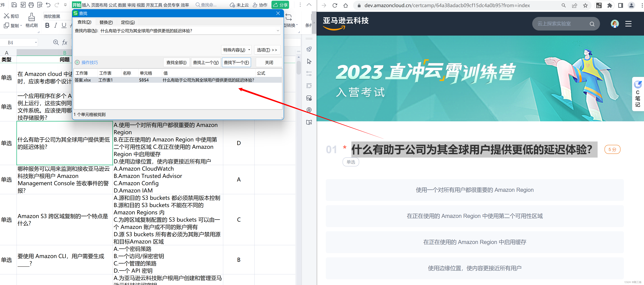
Task: Switch to the 替换(P) tab
Action: (106, 22)
